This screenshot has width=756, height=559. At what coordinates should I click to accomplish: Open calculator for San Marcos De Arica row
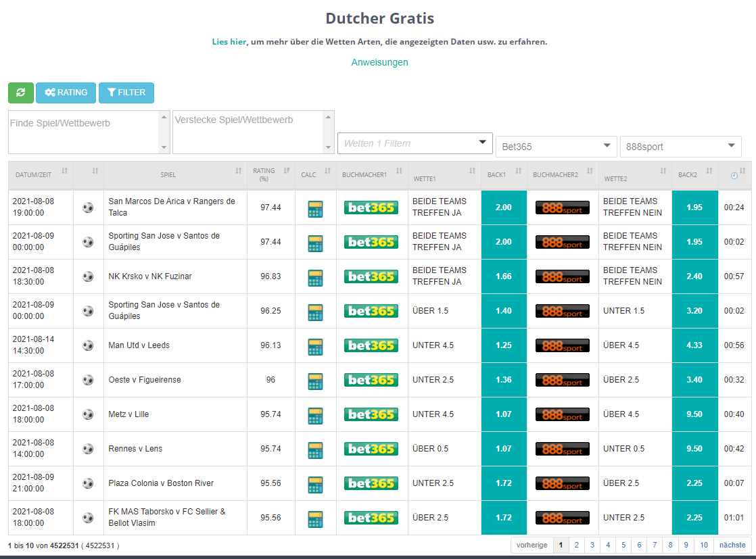pos(315,209)
